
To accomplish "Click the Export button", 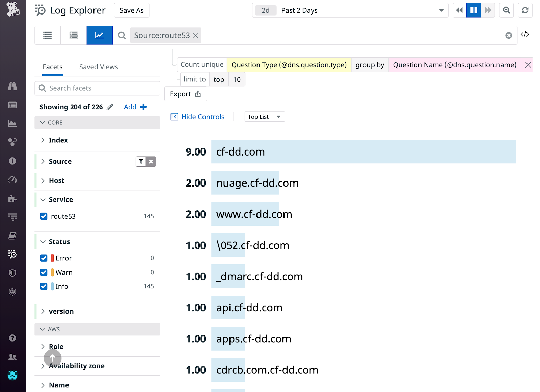I will tap(185, 94).
